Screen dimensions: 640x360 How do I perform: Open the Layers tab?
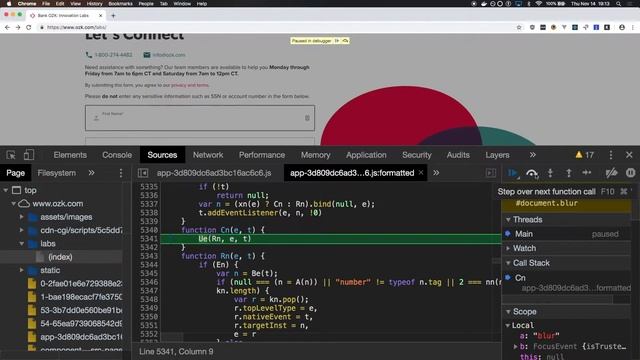pos(497,155)
